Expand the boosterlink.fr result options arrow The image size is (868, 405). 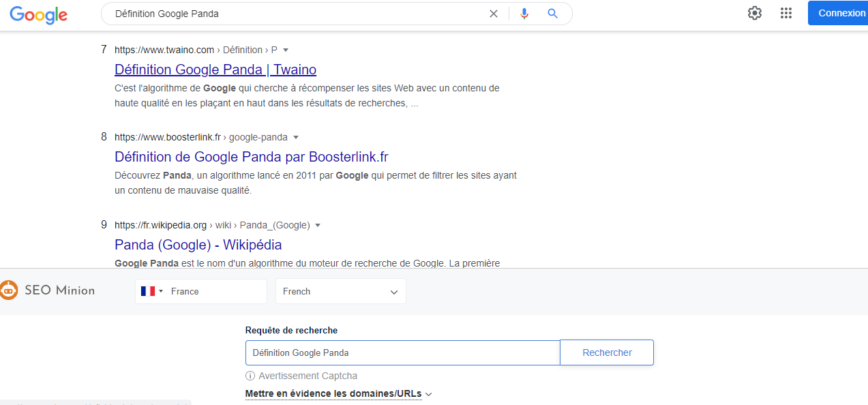[296, 137]
